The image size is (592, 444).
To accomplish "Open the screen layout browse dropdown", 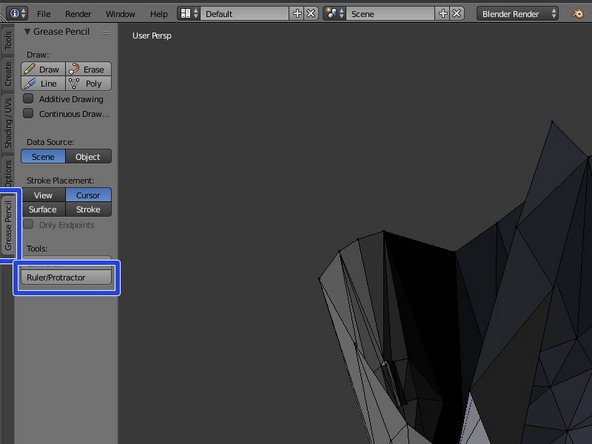I will [x=189, y=14].
